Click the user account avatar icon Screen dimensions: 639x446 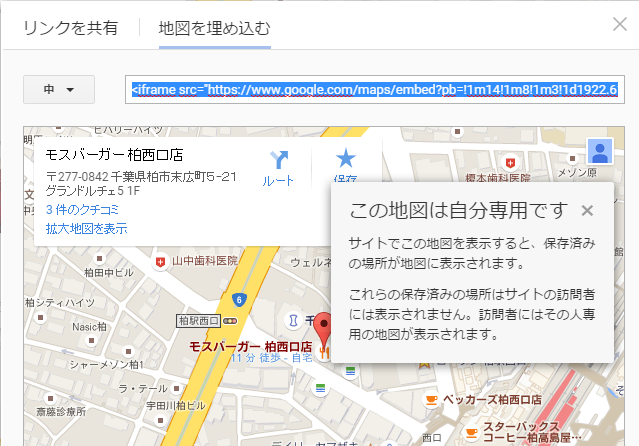coord(600,151)
